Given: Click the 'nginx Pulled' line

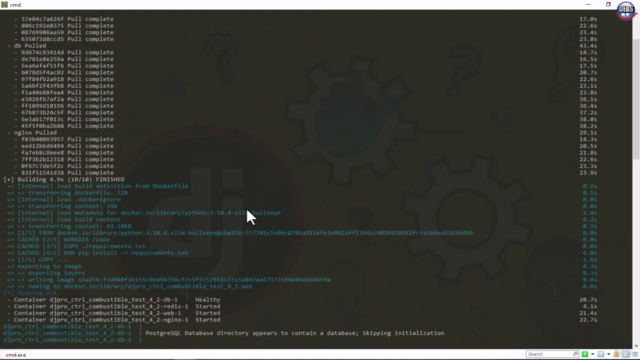Looking at the screenshot, I should tap(32, 133).
